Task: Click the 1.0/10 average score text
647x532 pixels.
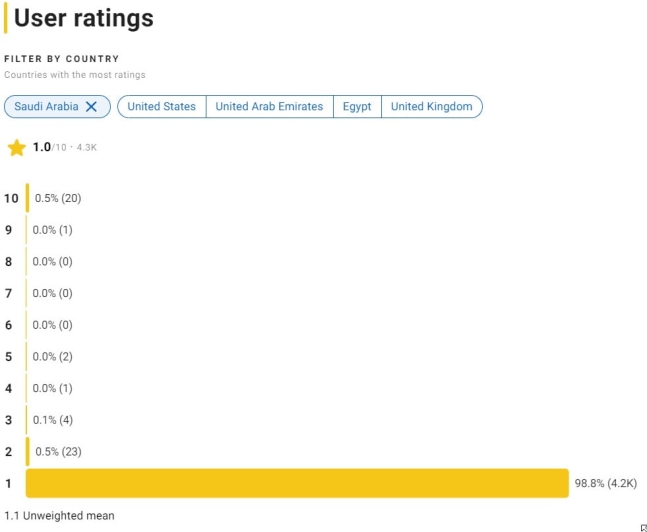Action: [50, 147]
